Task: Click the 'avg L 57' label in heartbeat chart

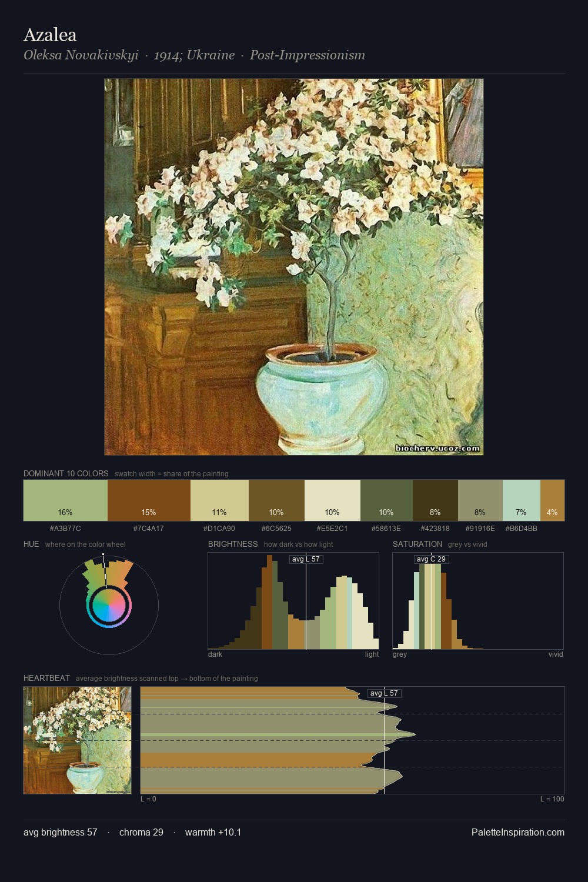Action: (x=385, y=693)
